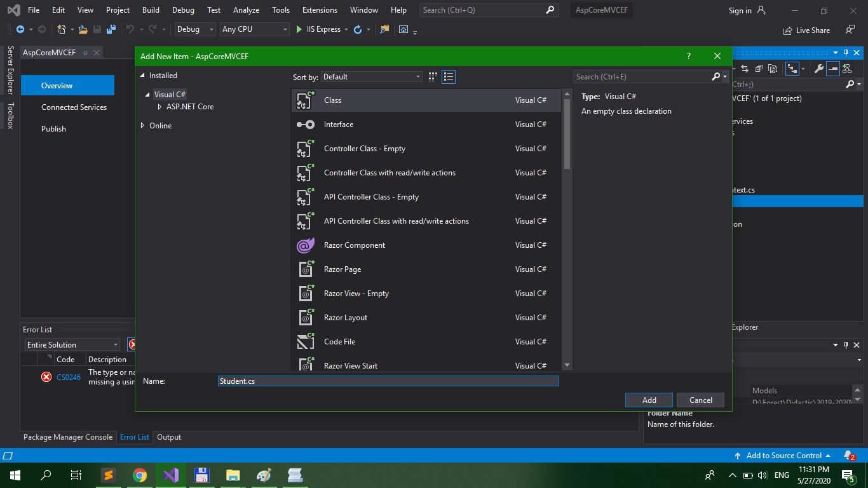Click the Cancel button
The width and height of the screenshot is (868, 488).
[700, 400]
